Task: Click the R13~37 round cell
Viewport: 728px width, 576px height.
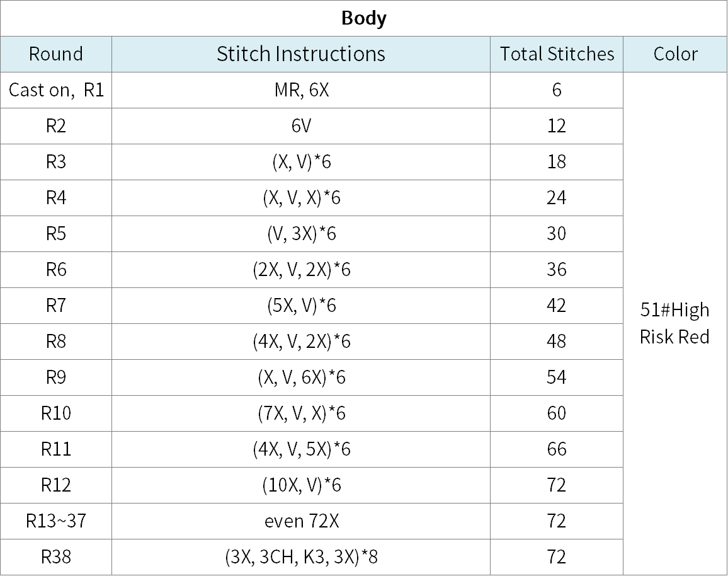Action: pos(55,521)
